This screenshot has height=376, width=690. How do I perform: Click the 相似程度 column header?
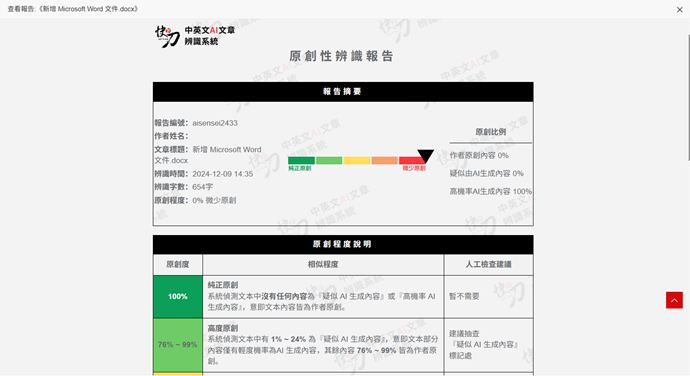323,265
